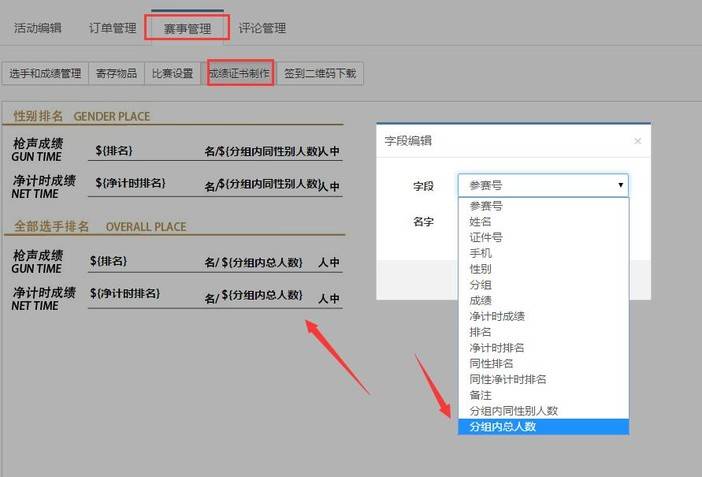Open the 字段 dropdown showing 参赛号
The image size is (702, 477).
coord(543,185)
